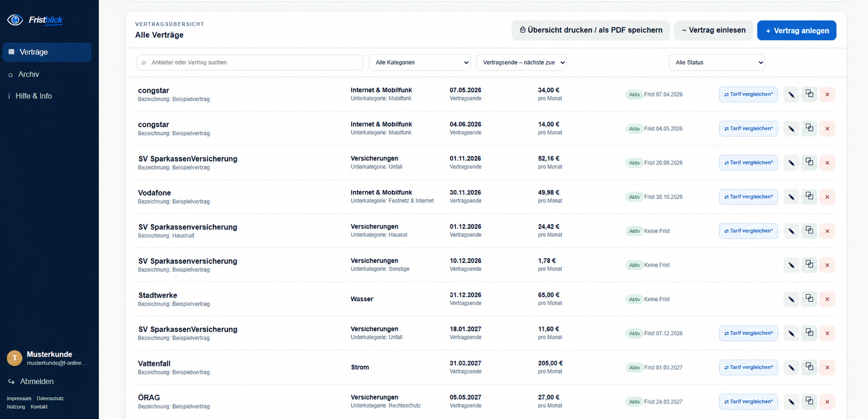Open the Kontakt link
The image size is (868, 419).
coord(39,407)
